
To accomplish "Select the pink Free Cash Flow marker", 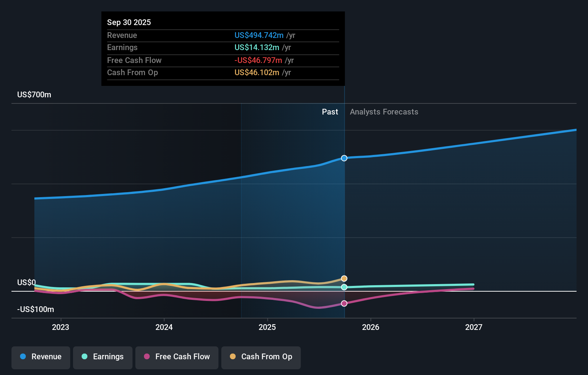I will (x=344, y=303).
